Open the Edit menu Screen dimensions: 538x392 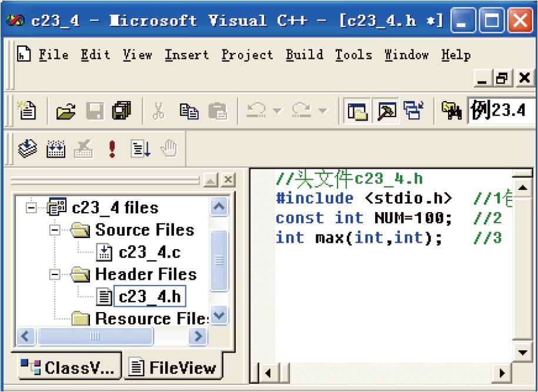click(x=95, y=55)
